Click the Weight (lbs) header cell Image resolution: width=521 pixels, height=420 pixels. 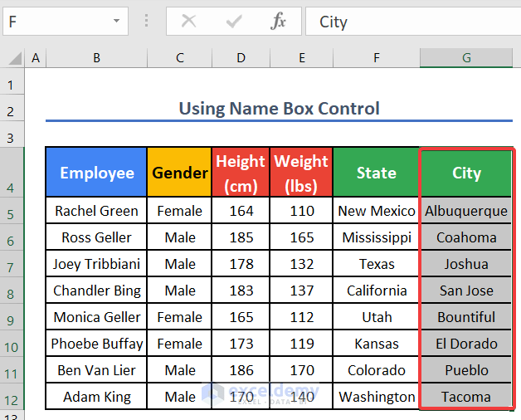point(301,173)
